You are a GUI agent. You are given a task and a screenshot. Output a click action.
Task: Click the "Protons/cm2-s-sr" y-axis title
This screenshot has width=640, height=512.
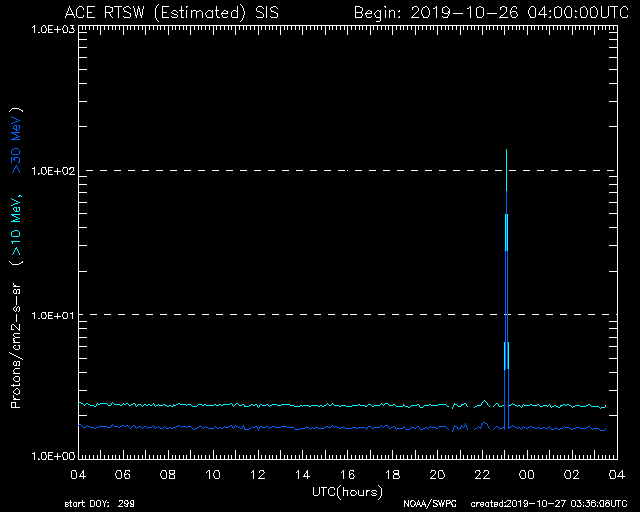(16, 336)
